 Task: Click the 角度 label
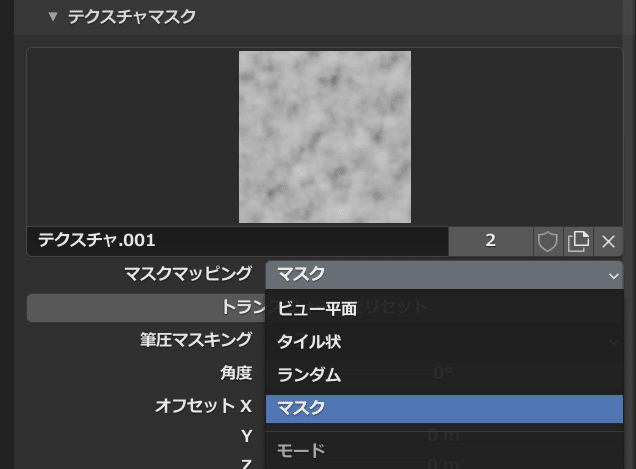(x=236, y=373)
